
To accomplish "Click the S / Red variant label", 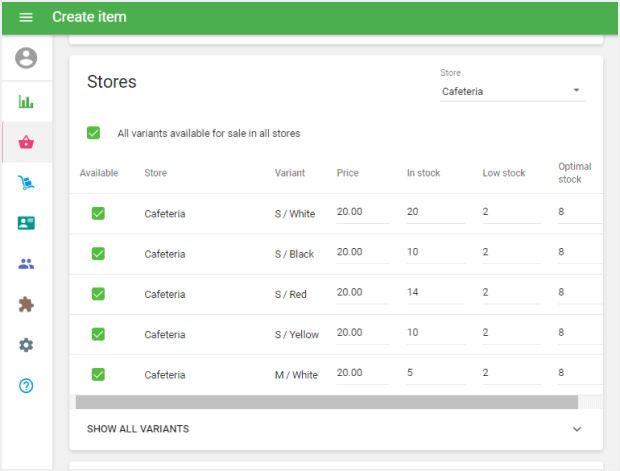I will tap(291, 295).
